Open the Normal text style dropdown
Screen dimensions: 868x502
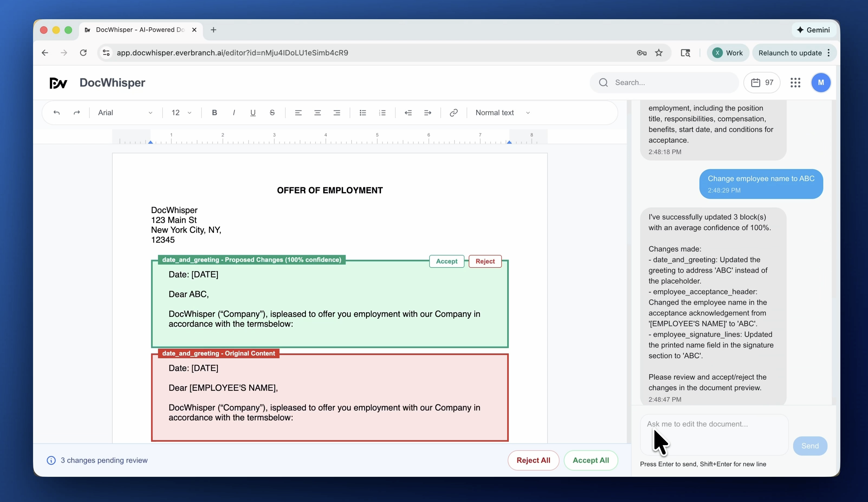pyautogui.click(x=503, y=113)
